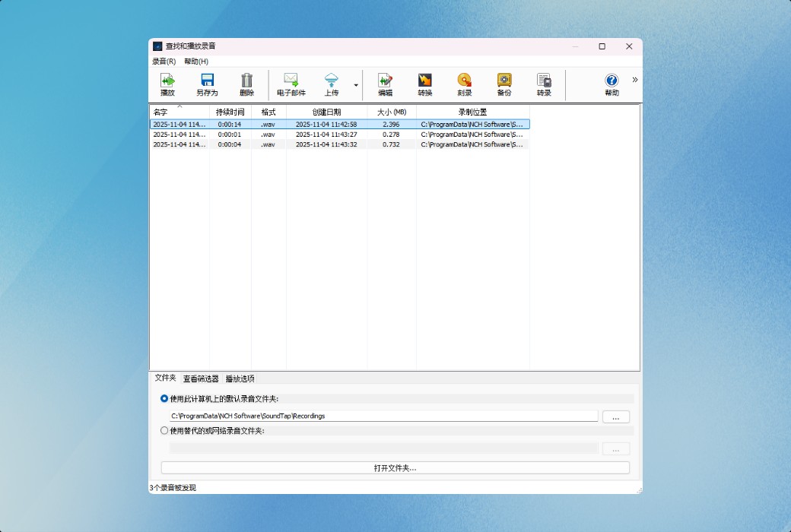Open the 帮助 (Help) icon
The height and width of the screenshot is (532, 791).
click(612, 84)
